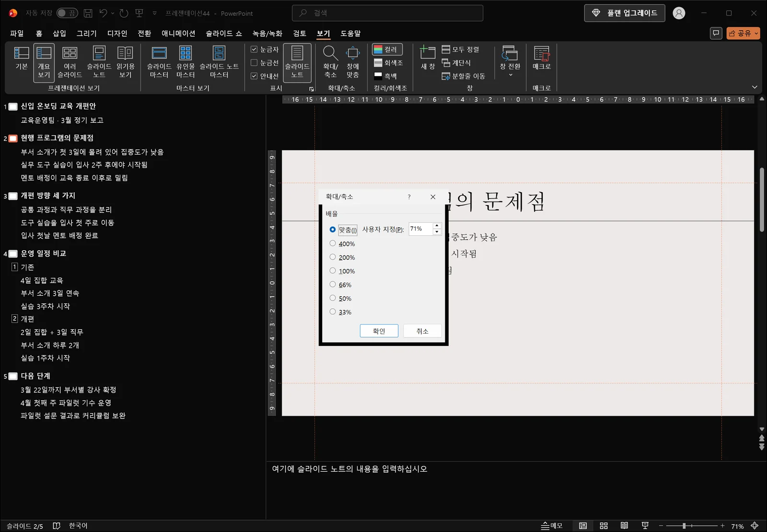Open the undo history dropdown arrow
The width and height of the screenshot is (767, 532).
tap(113, 13)
